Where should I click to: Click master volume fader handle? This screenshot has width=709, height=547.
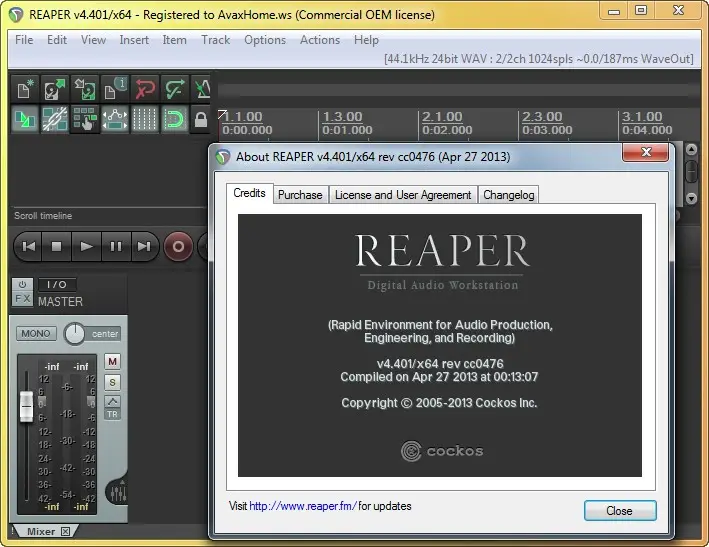click(27, 406)
